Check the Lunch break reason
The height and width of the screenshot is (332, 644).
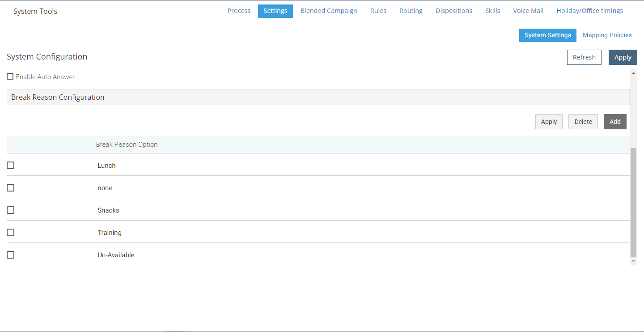pos(10,165)
